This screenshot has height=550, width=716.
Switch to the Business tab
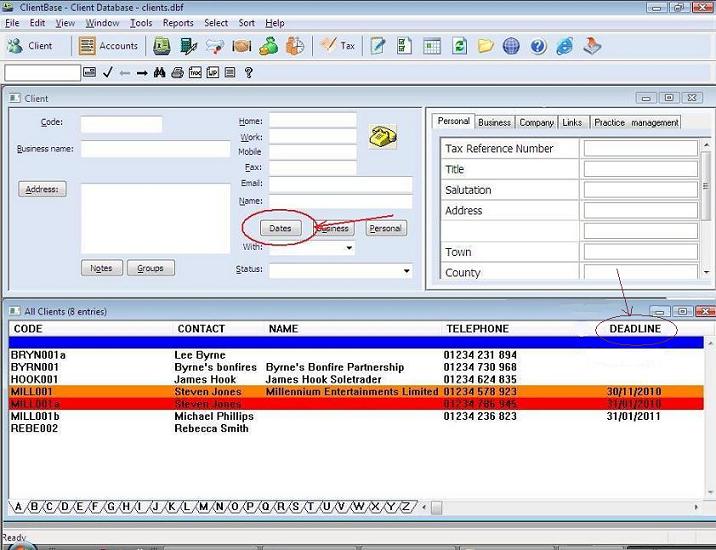point(494,122)
